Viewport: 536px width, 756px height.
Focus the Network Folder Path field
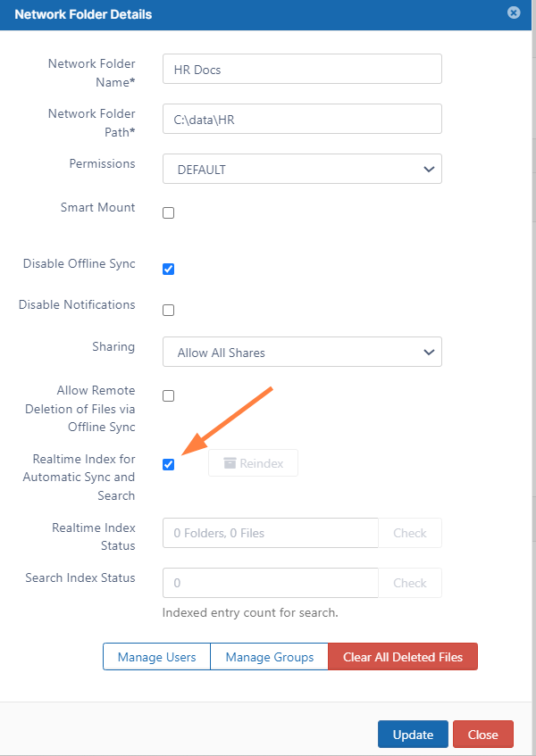coord(302,119)
